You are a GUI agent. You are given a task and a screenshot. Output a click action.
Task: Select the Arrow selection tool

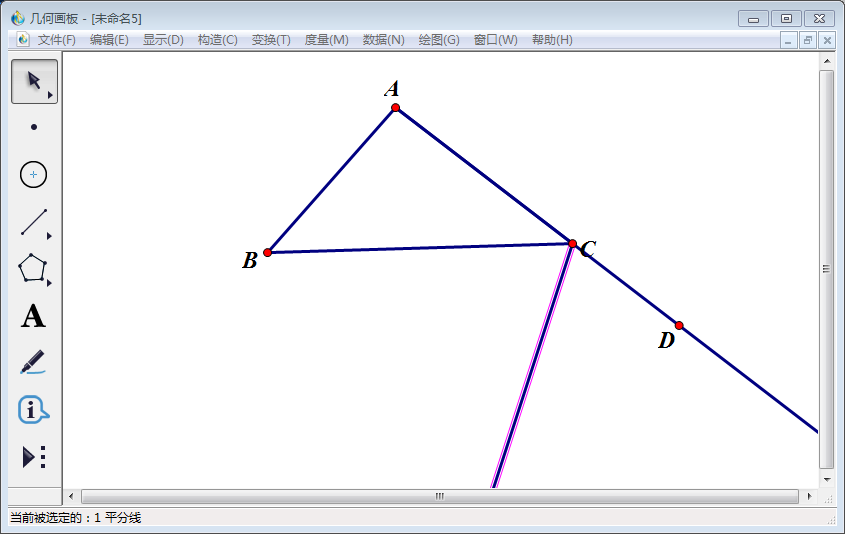(x=34, y=81)
